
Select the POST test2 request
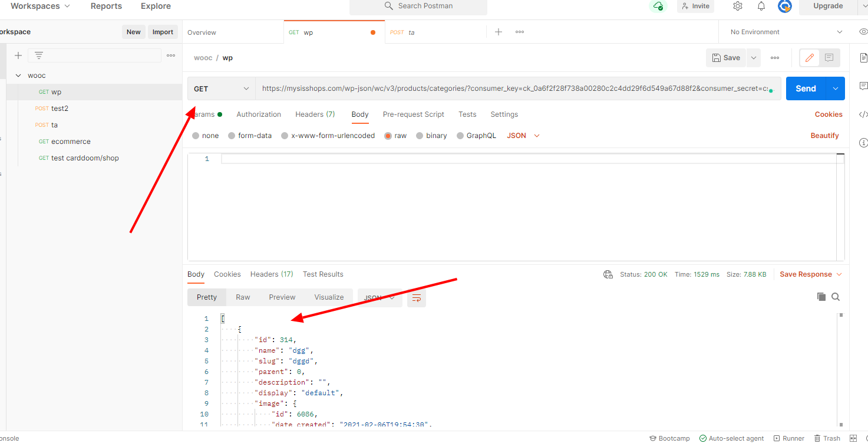tap(94, 109)
